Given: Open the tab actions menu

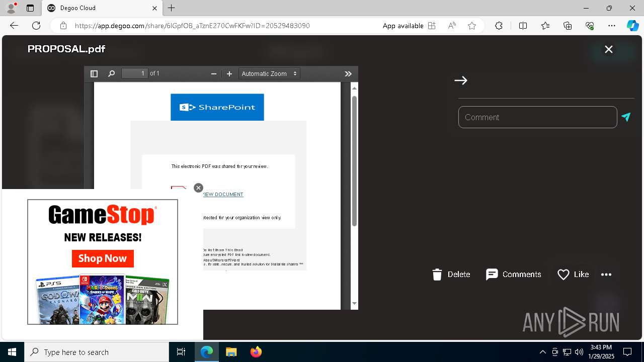Looking at the screenshot, I should pyautogui.click(x=30, y=8).
